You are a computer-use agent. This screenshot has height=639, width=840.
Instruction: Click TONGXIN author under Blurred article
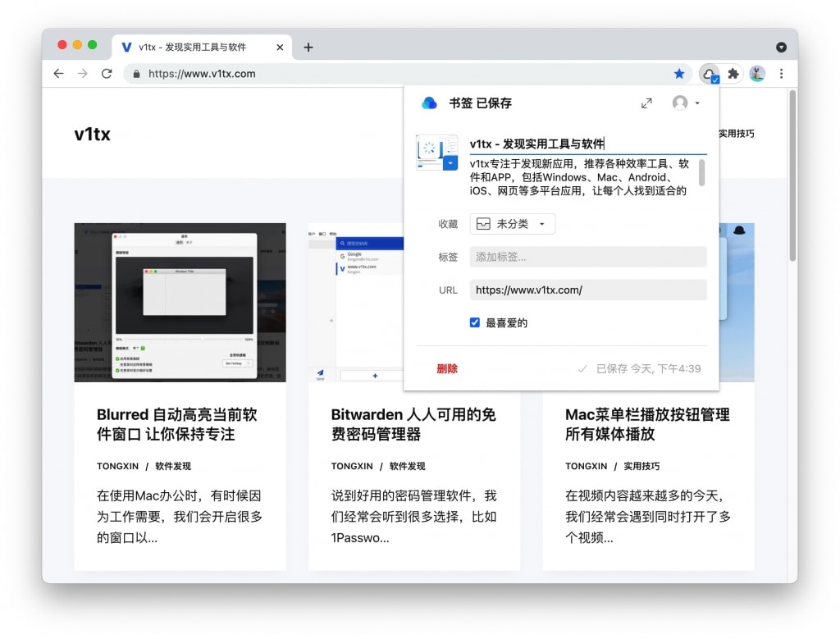tap(118, 466)
